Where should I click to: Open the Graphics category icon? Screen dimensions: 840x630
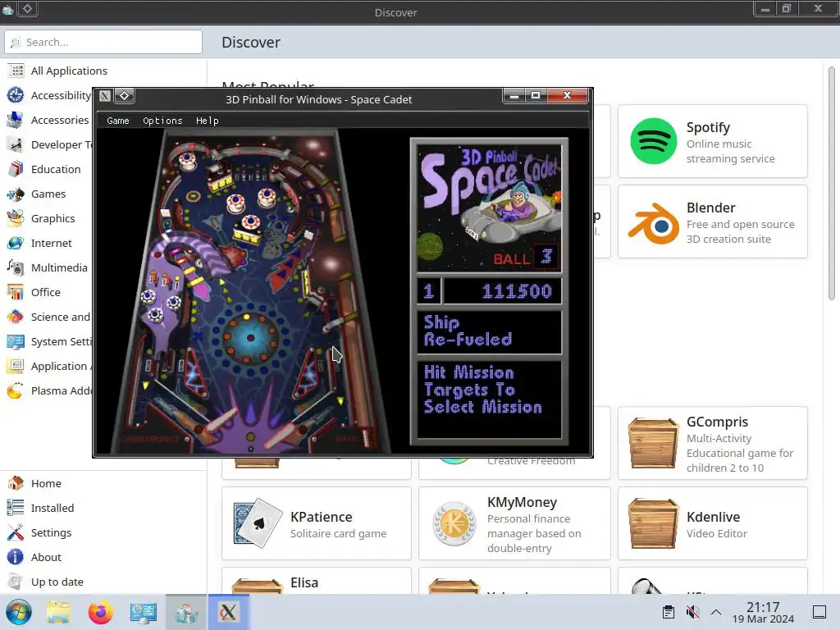[16, 218]
